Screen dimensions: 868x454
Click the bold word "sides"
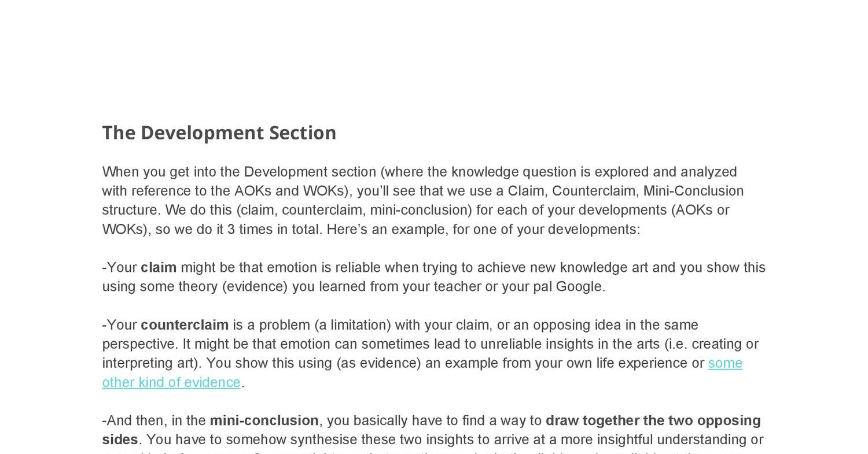[x=120, y=440]
